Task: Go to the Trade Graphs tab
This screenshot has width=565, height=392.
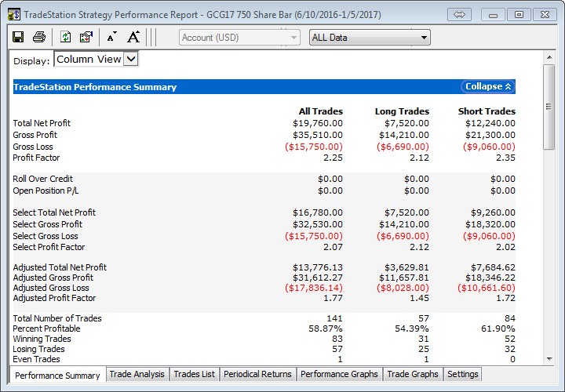Action: pyautogui.click(x=414, y=375)
